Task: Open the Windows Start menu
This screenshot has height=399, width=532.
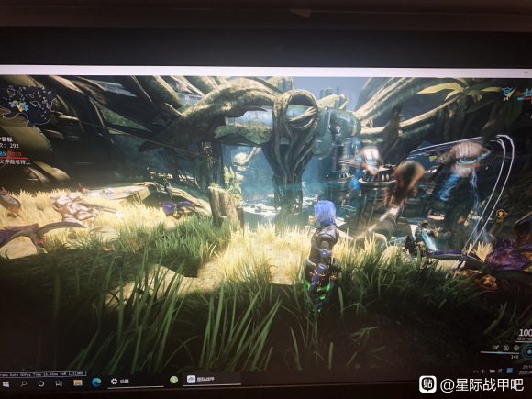Action: [x=6, y=384]
